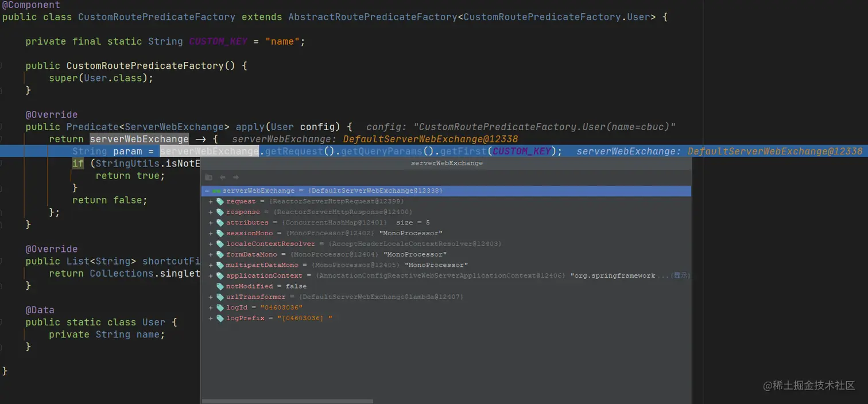Screen dimensions: 868x404
Task: Select 'size = 5' text on attributes row
Action: 413,223
